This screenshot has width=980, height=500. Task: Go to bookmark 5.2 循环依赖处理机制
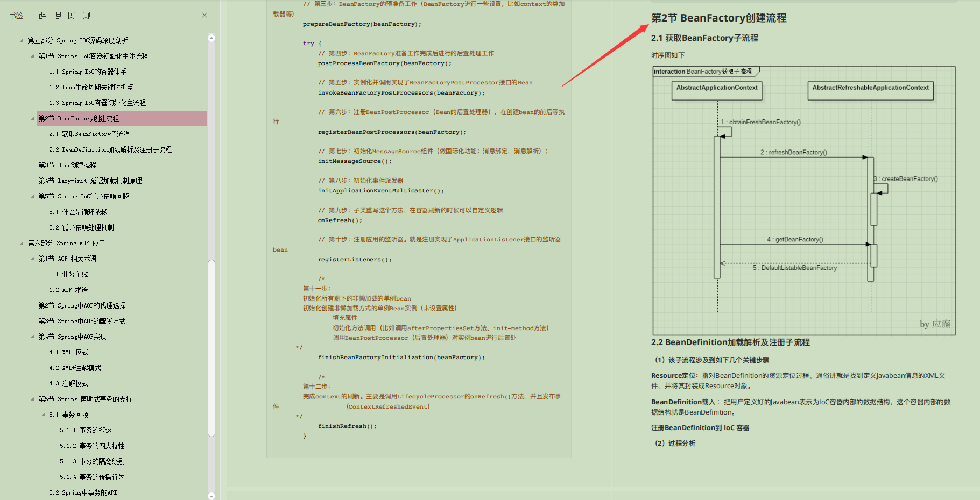[81, 227]
